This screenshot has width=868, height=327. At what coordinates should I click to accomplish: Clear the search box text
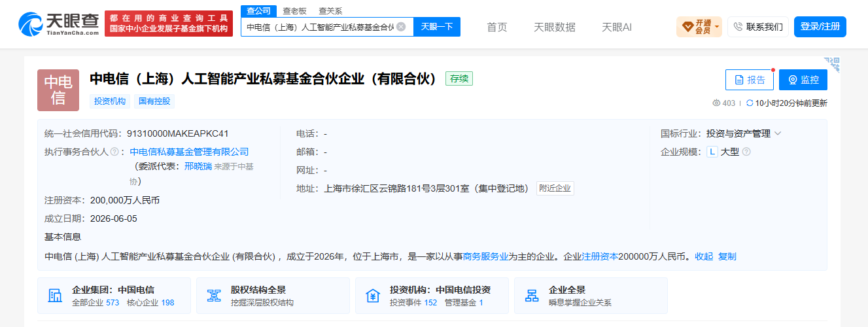401,27
